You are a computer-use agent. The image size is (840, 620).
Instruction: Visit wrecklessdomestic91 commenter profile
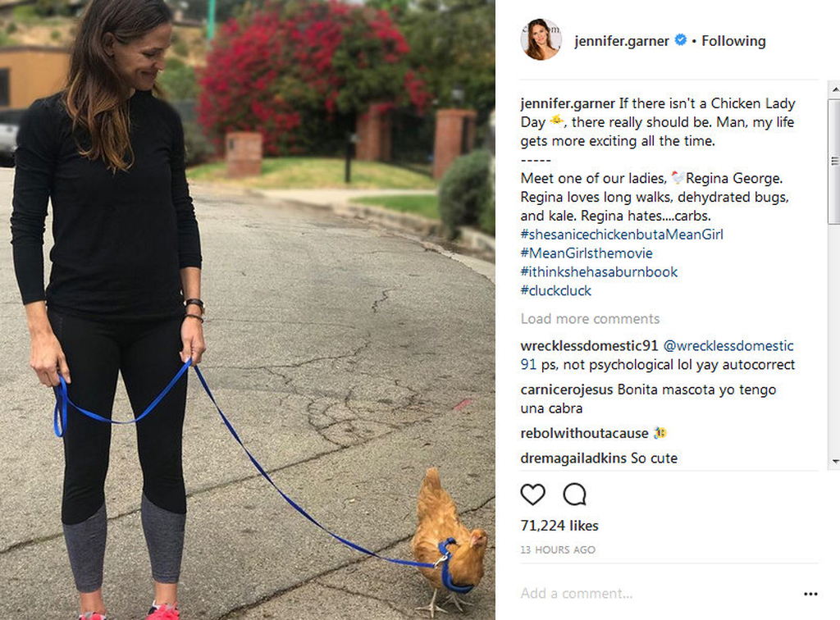(589, 346)
